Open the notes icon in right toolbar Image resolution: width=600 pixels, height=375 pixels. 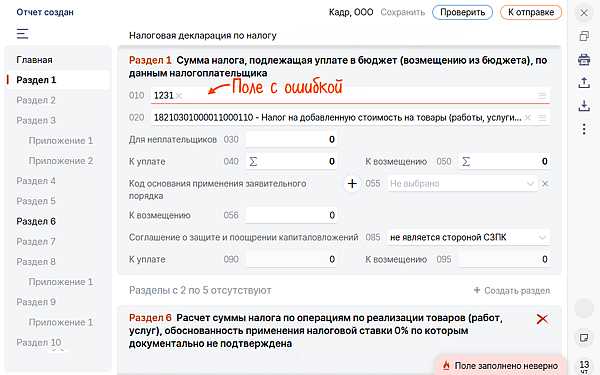click(584, 338)
